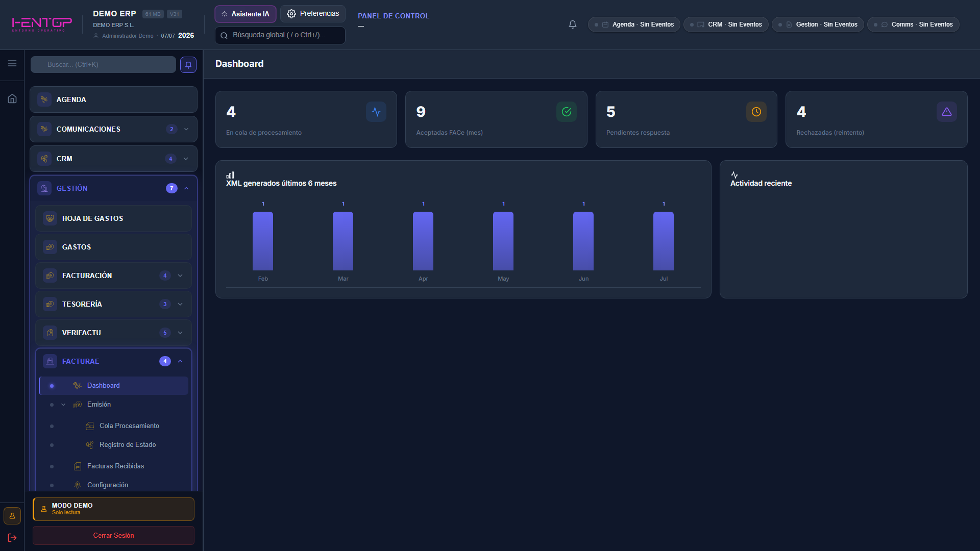
Task: Open the hamburger menu icon
Action: [x=12, y=63]
